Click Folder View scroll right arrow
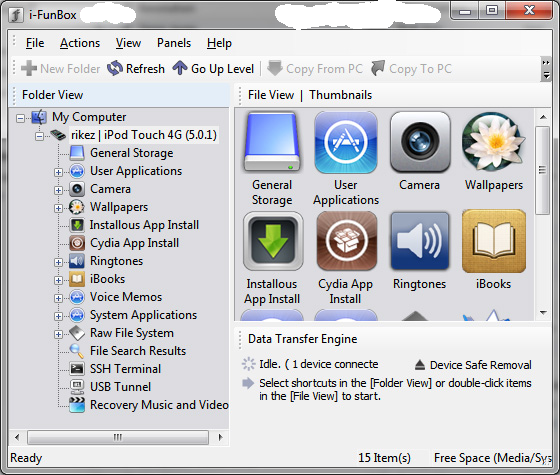This screenshot has height=475, width=560. (x=220, y=437)
